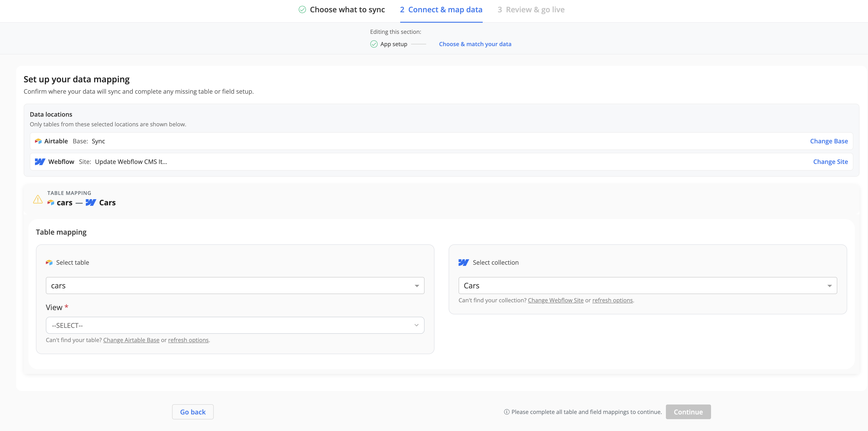Click the Change Webflow Site link
This screenshot has width=868, height=431.
[x=555, y=300]
